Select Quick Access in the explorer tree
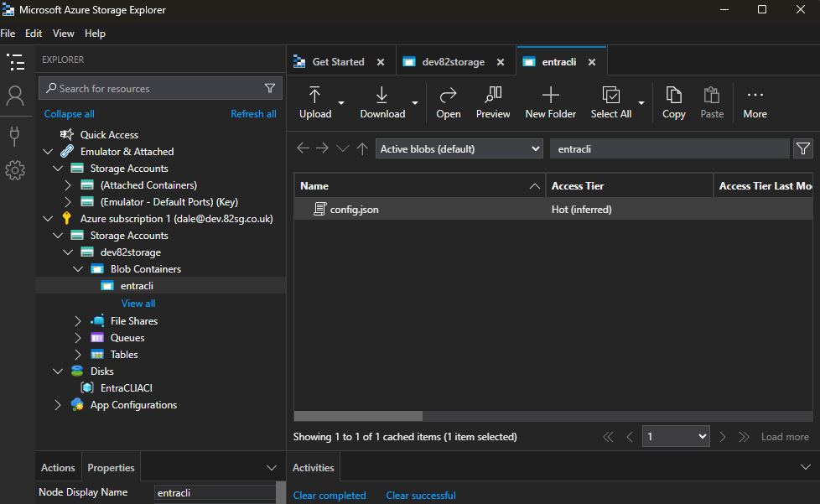The height and width of the screenshot is (504, 820). (x=109, y=135)
